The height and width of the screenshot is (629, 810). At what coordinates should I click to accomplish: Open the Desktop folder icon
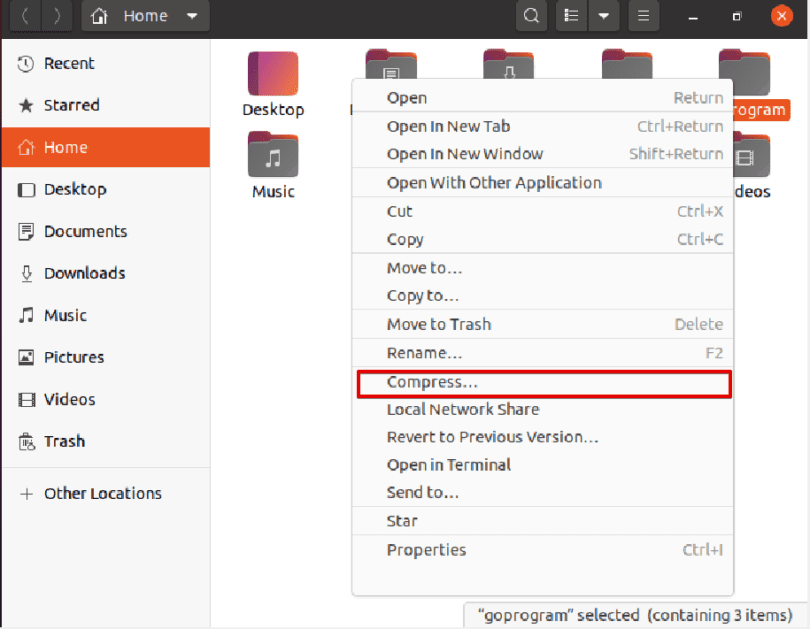(x=273, y=75)
